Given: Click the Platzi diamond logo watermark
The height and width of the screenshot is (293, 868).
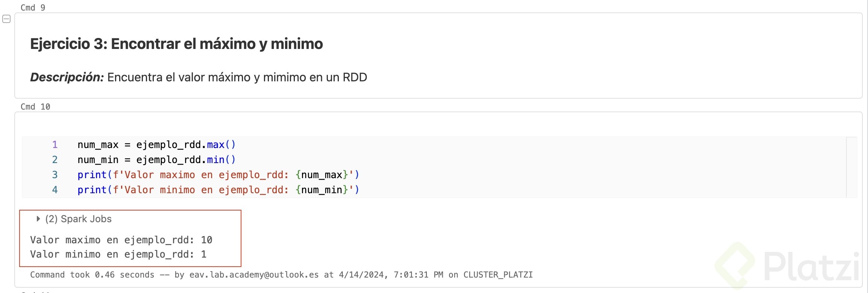Looking at the screenshot, I should (x=735, y=265).
